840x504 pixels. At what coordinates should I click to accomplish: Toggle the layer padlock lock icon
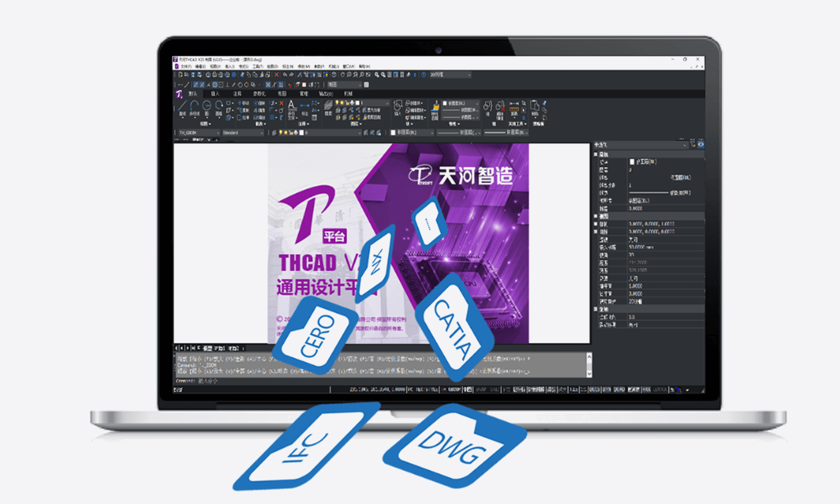347,103
